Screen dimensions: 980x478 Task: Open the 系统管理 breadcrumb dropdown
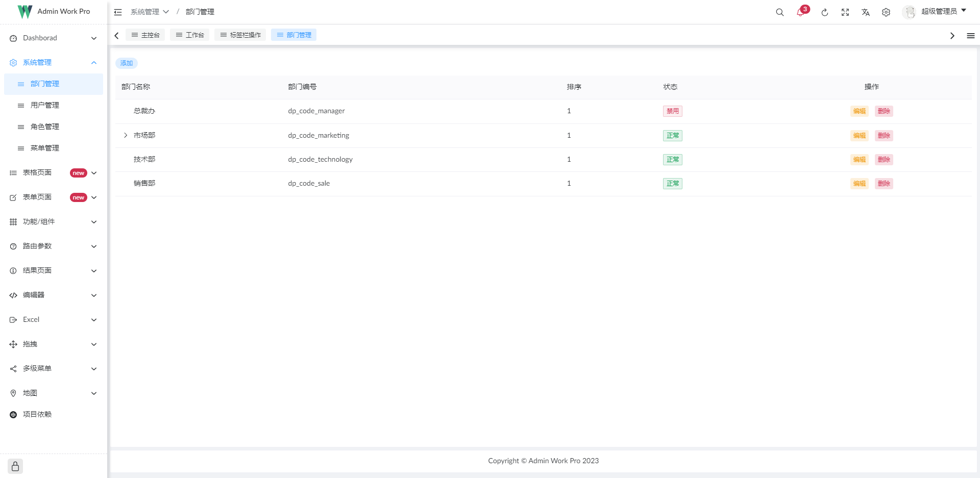pos(165,12)
